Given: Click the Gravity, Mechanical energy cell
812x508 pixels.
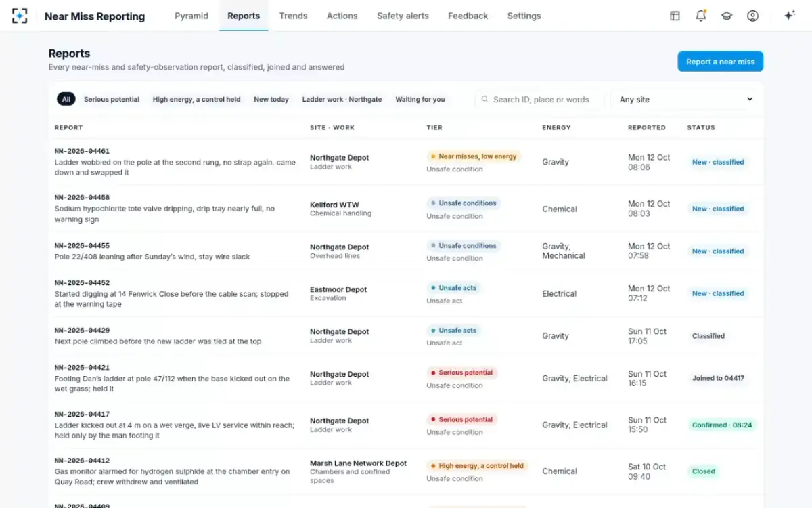Looking at the screenshot, I should 564,251.
